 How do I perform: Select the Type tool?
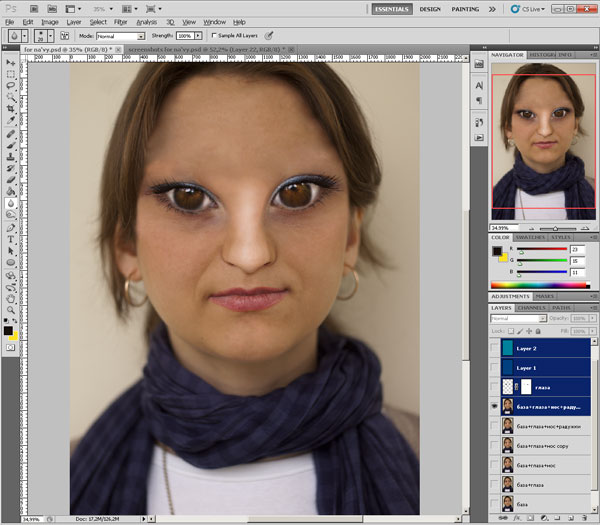10,239
